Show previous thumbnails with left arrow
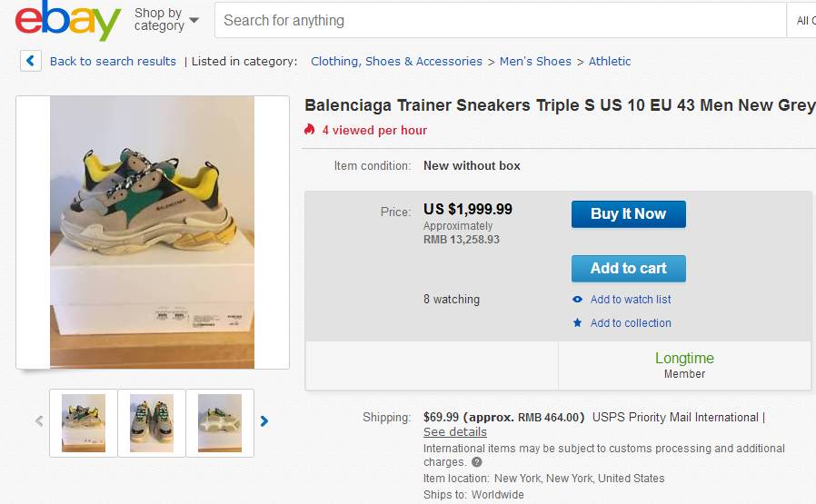This screenshot has height=504, width=816. [x=39, y=421]
